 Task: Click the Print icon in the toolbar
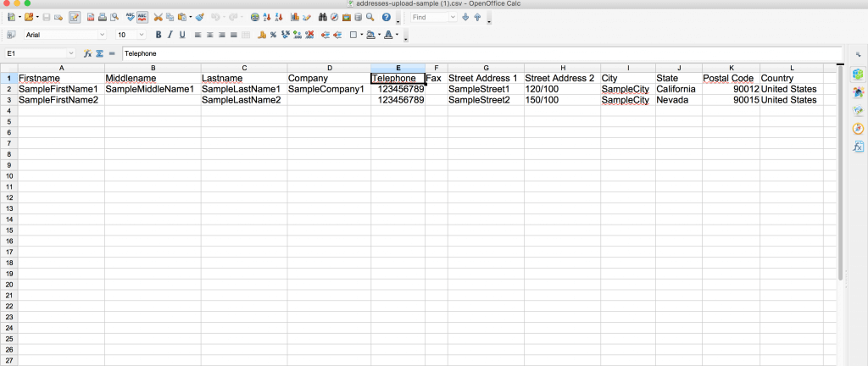[102, 17]
